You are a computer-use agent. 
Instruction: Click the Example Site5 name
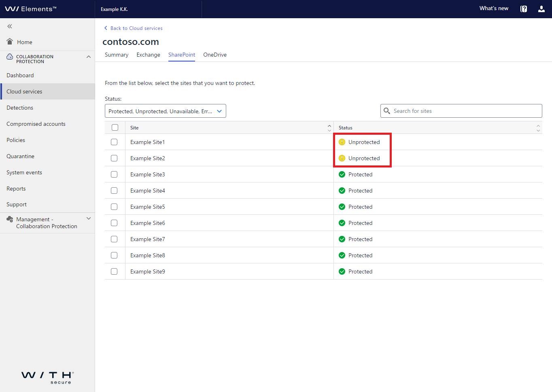point(147,207)
